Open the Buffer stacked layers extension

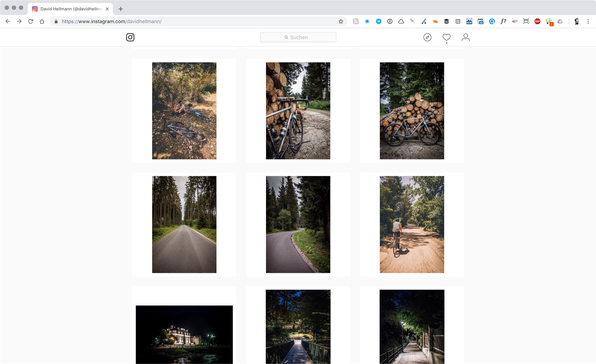point(447,22)
